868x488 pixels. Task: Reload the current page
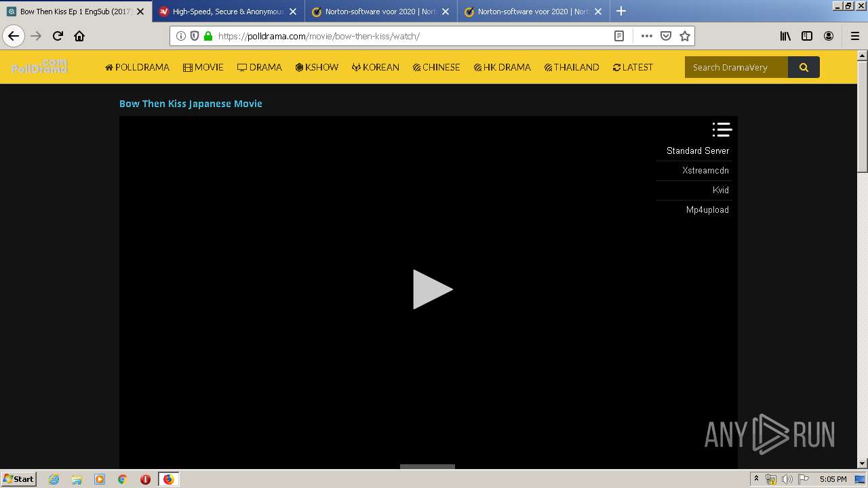[58, 36]
